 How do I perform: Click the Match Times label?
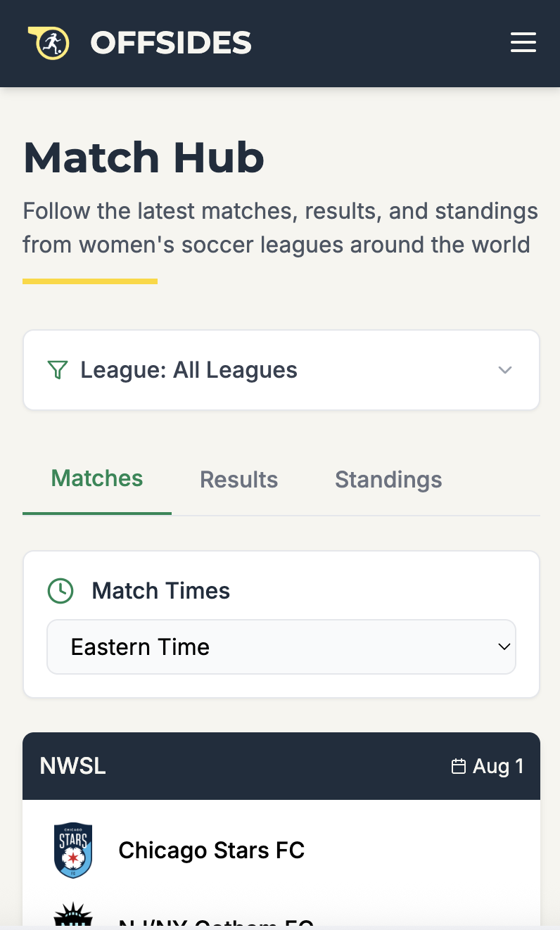pyautogui.click(x=161, y=591)
